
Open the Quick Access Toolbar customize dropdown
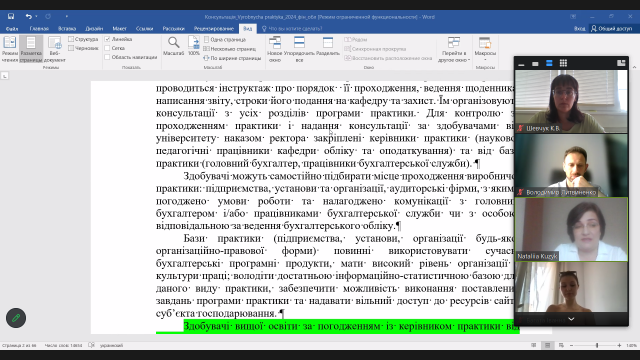tap(67, 16)
